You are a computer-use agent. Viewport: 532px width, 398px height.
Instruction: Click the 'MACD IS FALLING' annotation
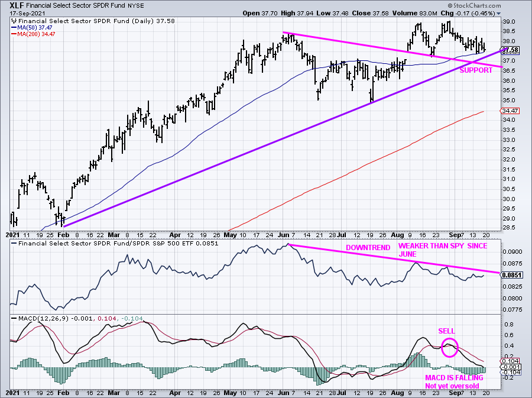[454, 378]
